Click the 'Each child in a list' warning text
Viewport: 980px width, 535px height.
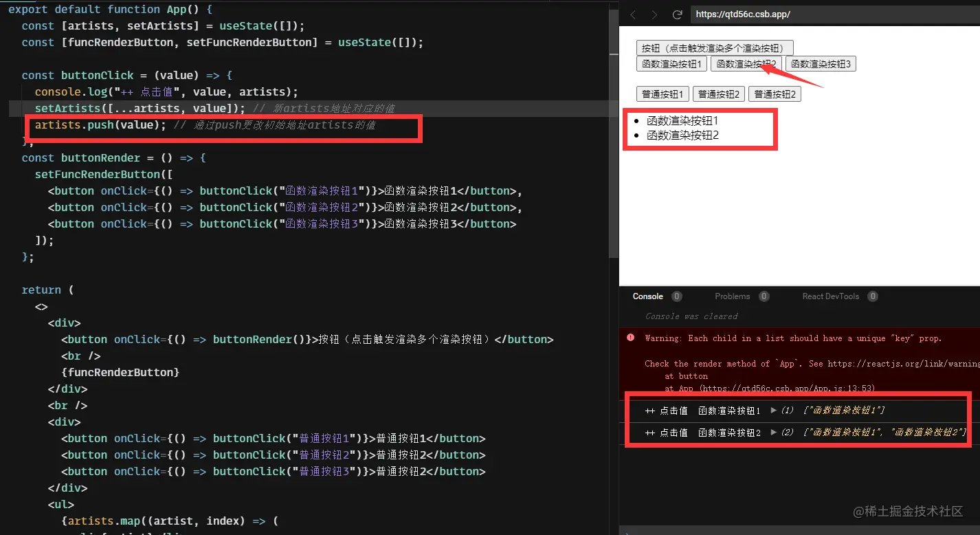[793, 338]
